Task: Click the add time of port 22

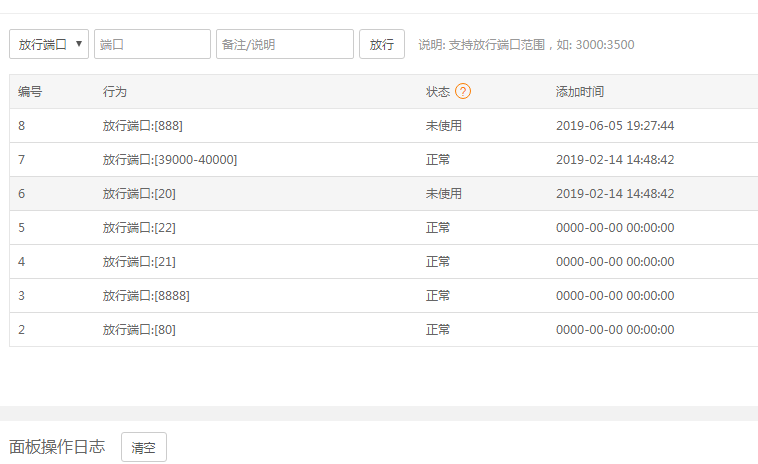Action: click(x=615, y=227)
